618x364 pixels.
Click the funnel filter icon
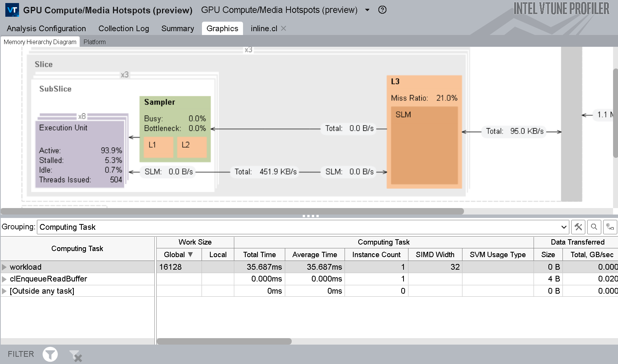point(50,354)
